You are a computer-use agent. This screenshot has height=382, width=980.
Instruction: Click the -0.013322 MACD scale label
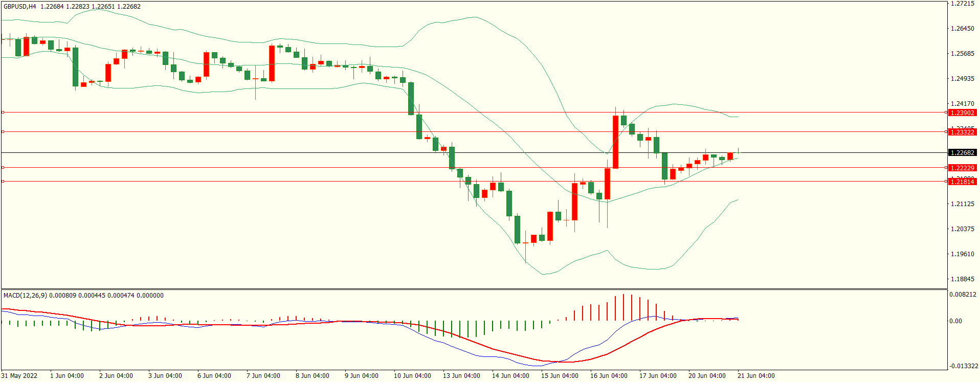(964, 366)
